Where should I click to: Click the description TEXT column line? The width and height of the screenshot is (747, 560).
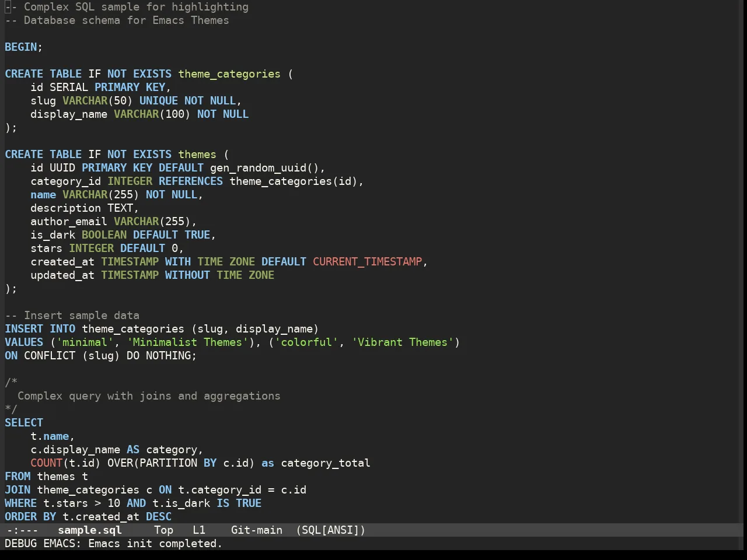pyautogui.click(x=85, y=208)
